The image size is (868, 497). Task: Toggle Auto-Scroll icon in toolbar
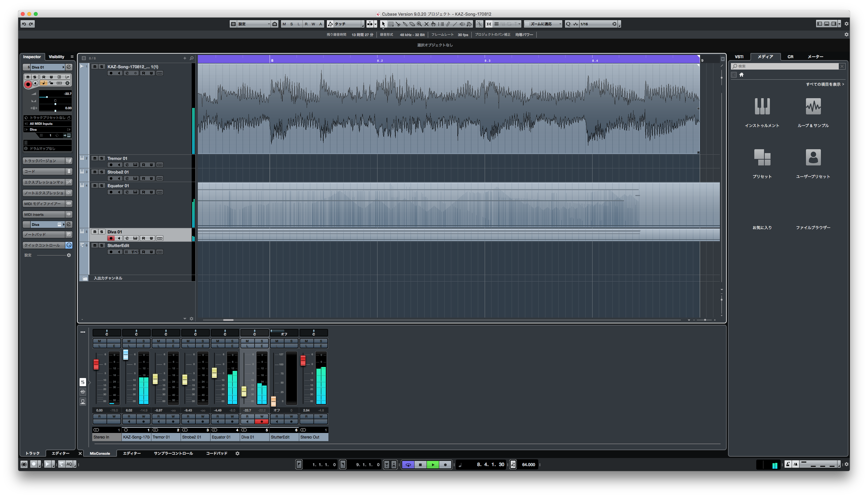[370, 24]
